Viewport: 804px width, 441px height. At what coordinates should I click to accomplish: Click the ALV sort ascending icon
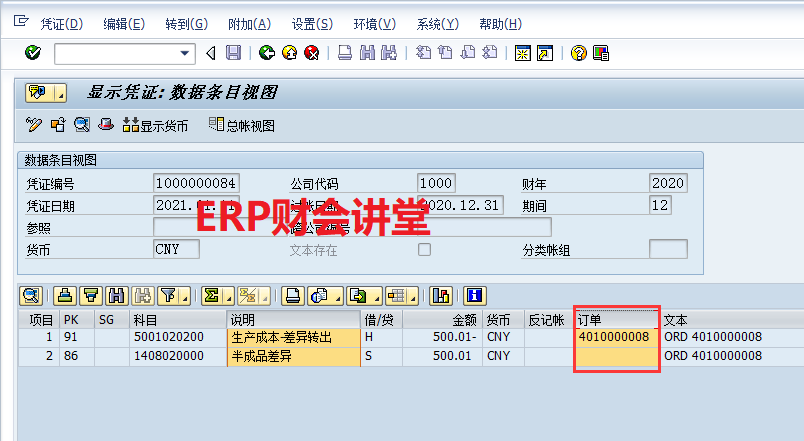click(x=66, y=295)
